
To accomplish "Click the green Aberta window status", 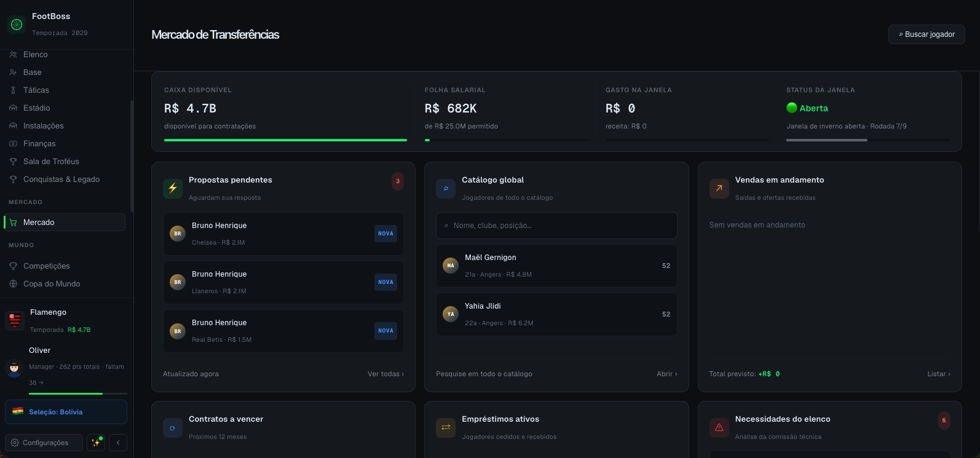I will [x=807, y=108].
